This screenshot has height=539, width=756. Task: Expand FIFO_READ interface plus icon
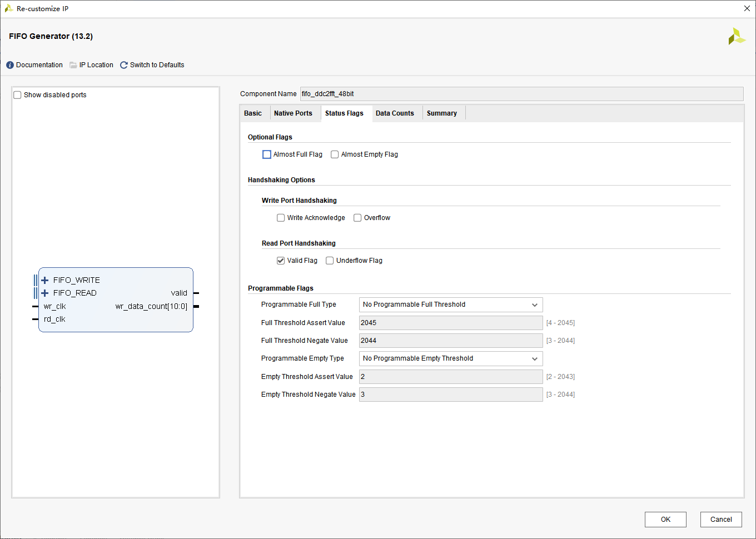[45, 293]
